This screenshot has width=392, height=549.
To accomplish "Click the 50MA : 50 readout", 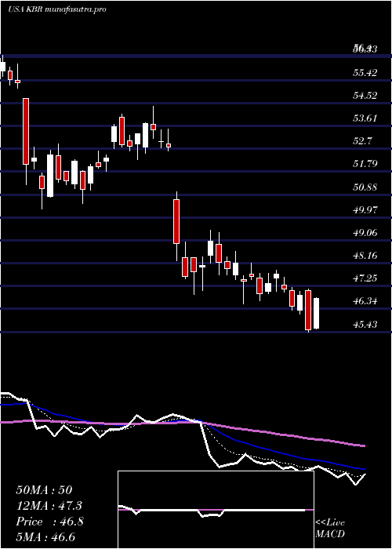I will point(44,490).
